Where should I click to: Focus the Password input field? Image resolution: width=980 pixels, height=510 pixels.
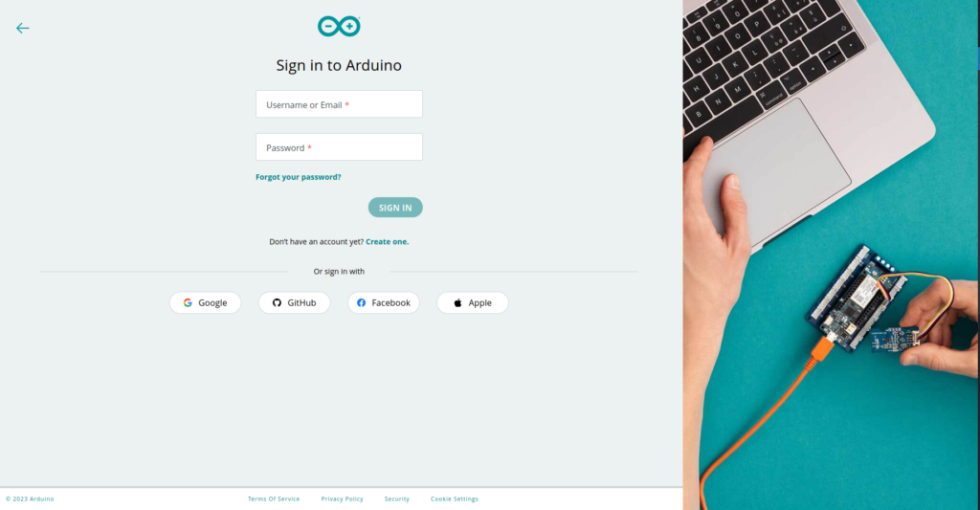tap(339, 146)
